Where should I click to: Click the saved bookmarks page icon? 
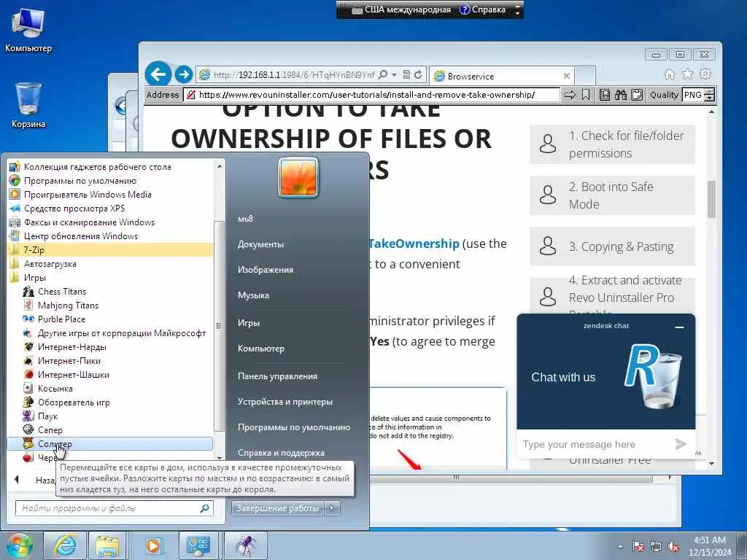(605, 95)
